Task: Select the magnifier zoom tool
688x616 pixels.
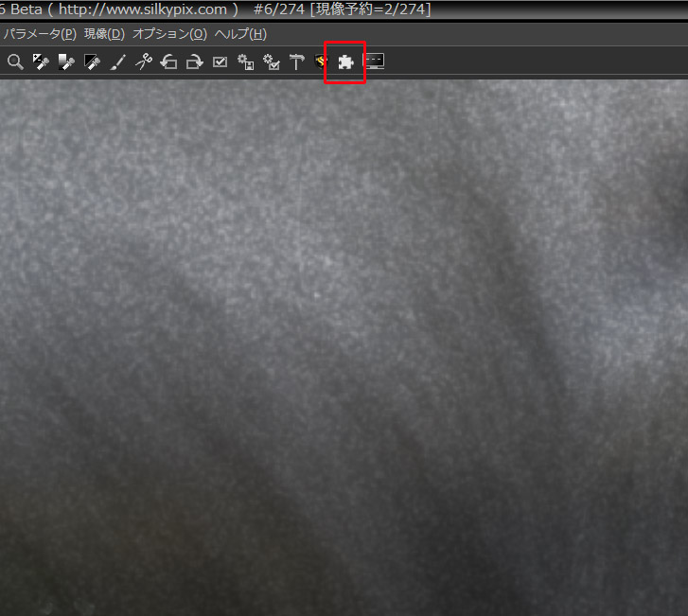Action: (x=15, y=62)
